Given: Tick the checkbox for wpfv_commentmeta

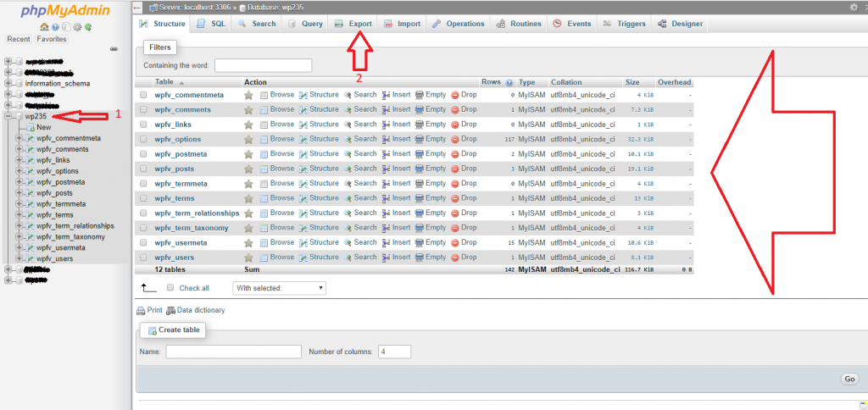Looking at the screenshot, I should coord(143,95).
